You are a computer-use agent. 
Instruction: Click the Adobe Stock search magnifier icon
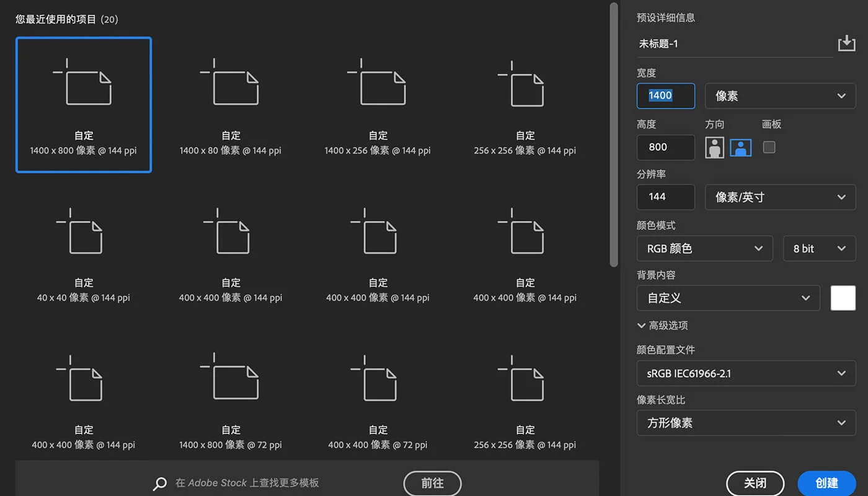pos(160,483)
